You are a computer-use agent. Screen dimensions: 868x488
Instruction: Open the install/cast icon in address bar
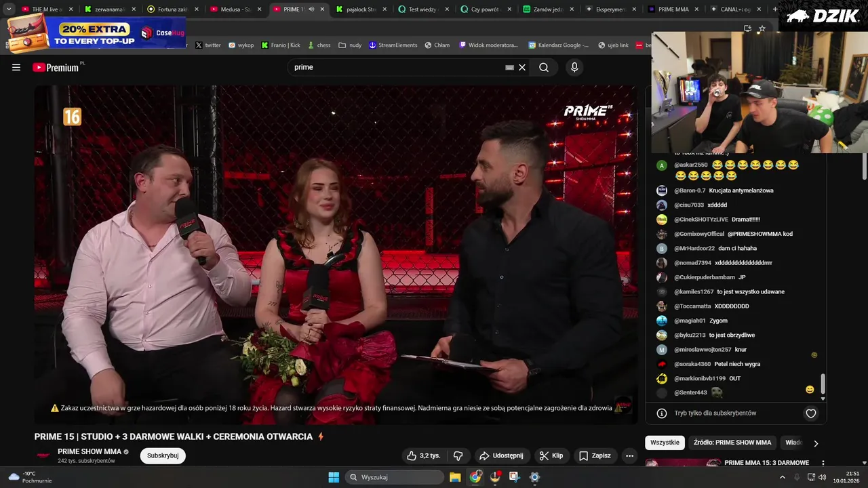pos(747,28)
